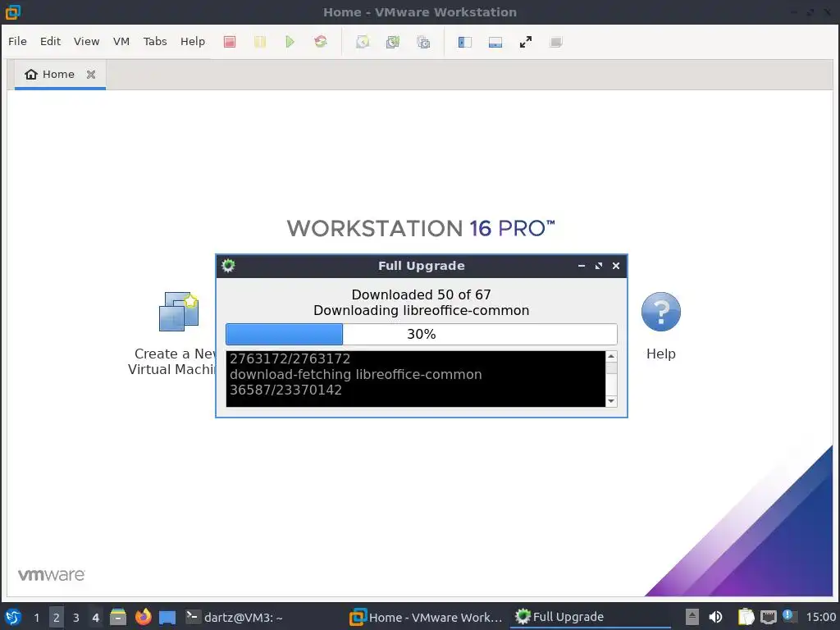840x630 pixels.
Task: Click the '2763172/2763172' log line
Action: (290, 359)
